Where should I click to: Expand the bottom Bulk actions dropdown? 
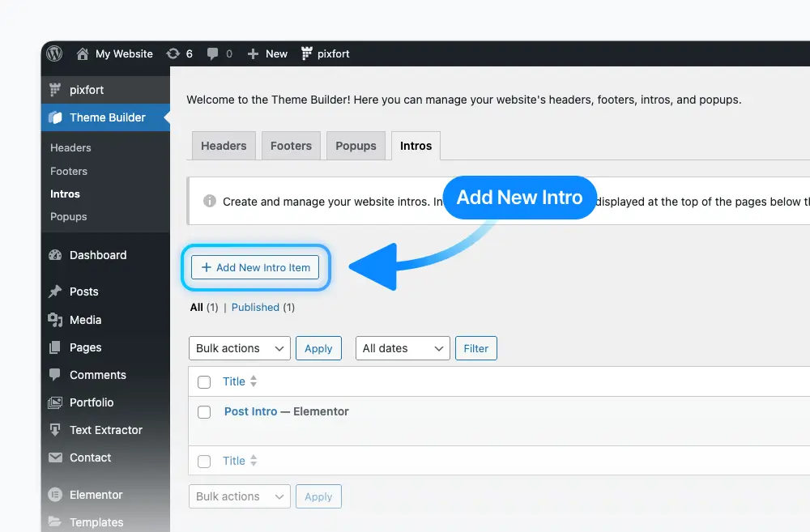(240, 496)
